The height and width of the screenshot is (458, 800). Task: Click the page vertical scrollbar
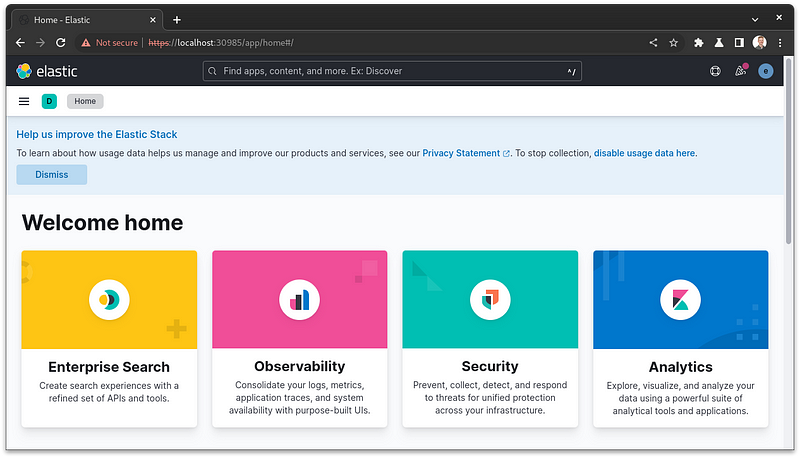[x=789, y=153]
